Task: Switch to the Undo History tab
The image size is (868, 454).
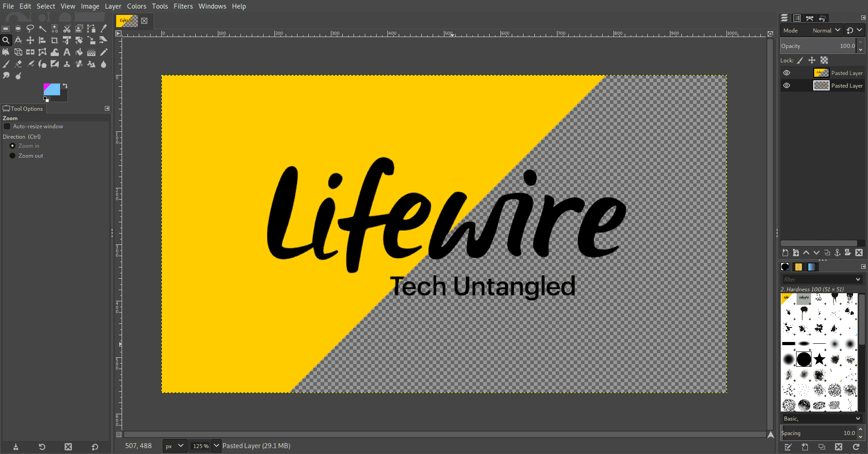Action: click(x=822, y=18)
